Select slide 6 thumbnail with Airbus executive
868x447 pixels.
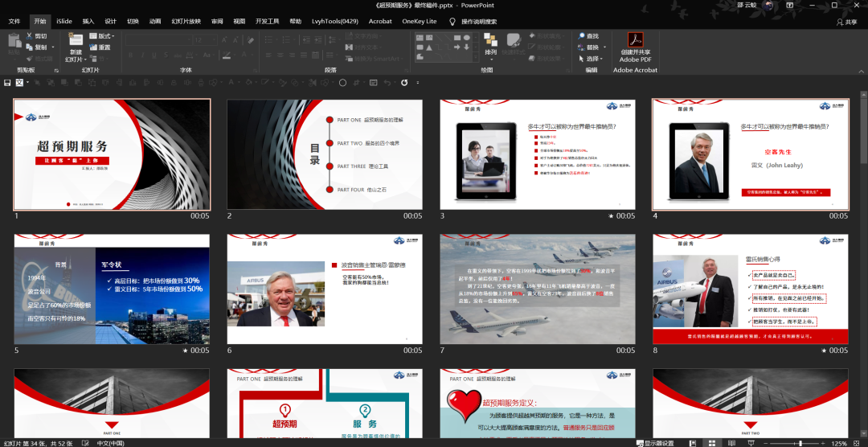(324, 281)
